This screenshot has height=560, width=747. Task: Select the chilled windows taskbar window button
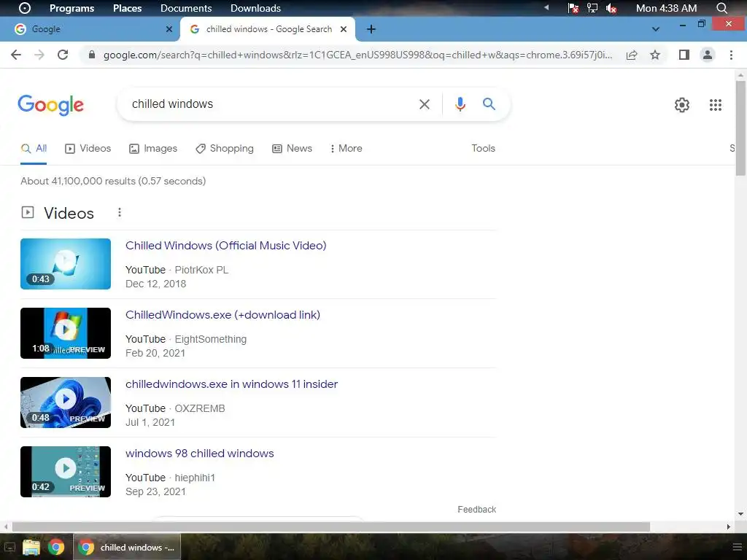point(127,547)
